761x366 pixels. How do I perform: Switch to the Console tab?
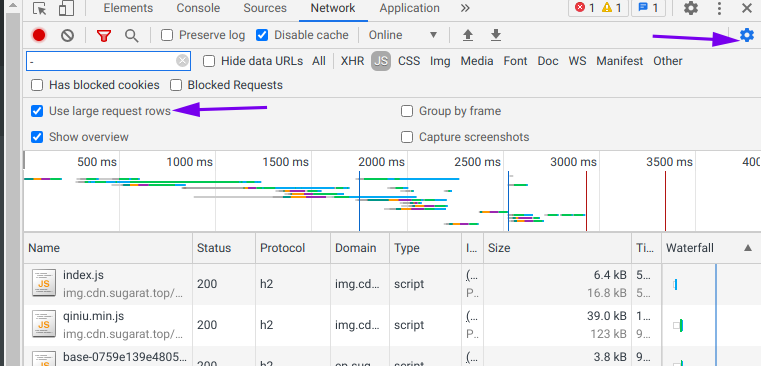198,8
